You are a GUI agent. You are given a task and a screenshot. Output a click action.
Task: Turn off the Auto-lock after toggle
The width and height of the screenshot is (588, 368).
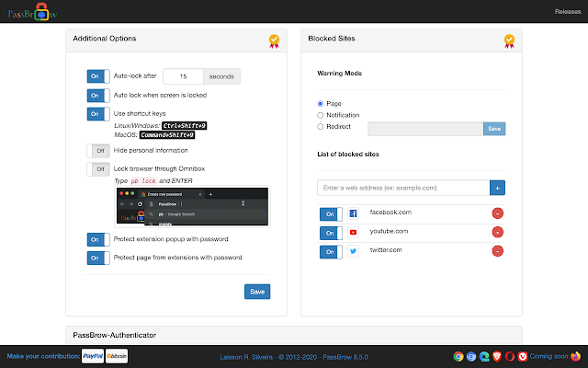98,76
